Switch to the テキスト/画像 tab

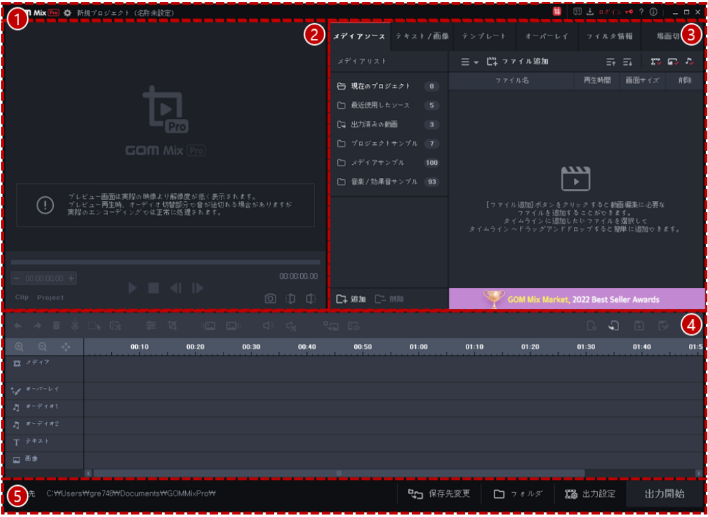[421, 36]
